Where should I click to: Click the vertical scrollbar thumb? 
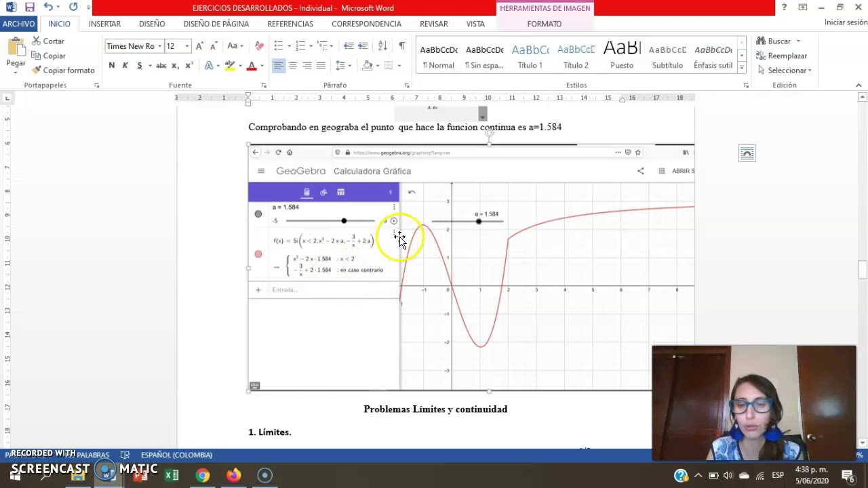tap(863, 269)
